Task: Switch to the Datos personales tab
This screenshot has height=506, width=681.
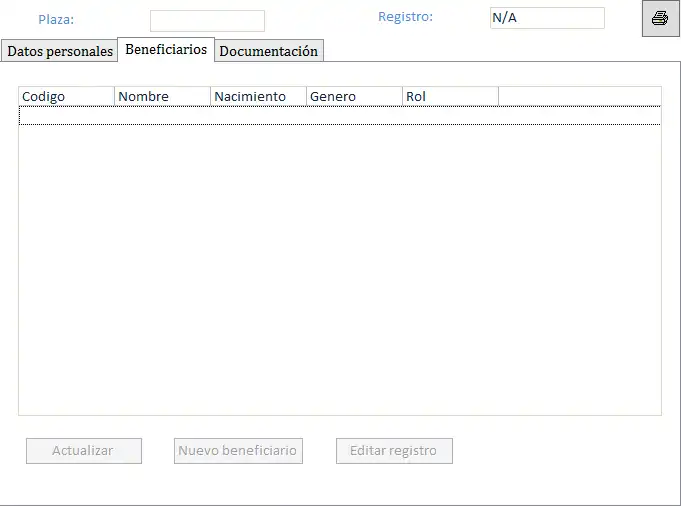Action: pyautogui.click(x=60, y=51)
